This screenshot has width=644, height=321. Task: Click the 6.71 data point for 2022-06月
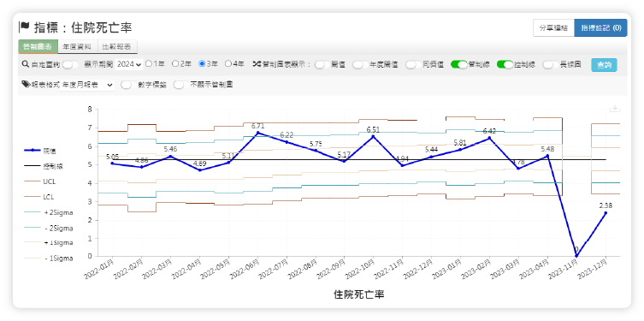click(258, 133)
